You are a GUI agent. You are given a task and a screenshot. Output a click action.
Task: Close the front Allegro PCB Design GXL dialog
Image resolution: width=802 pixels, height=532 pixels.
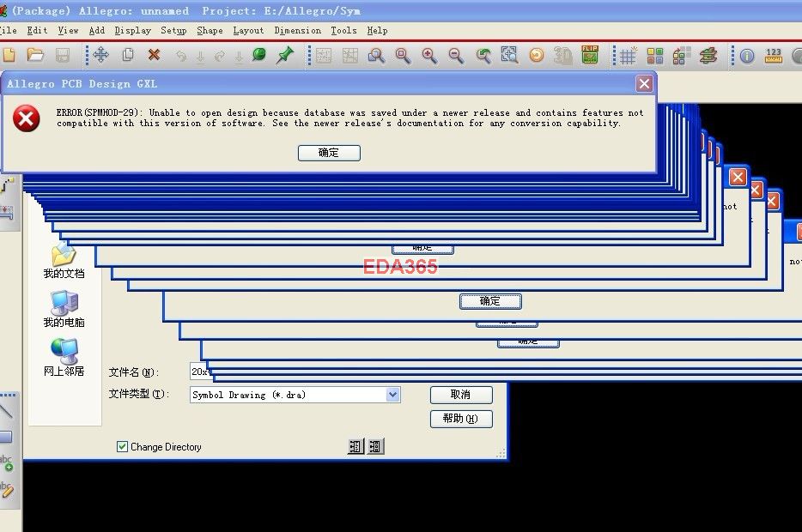pyautogui.click(x=644, y=84)
